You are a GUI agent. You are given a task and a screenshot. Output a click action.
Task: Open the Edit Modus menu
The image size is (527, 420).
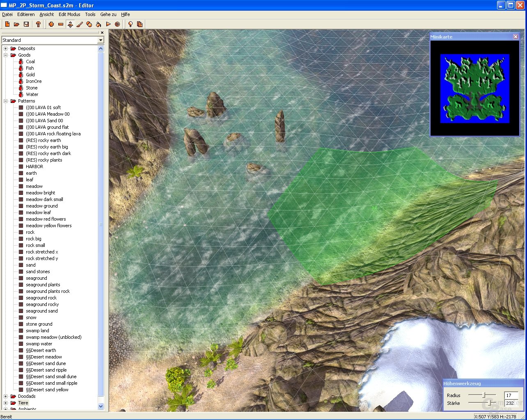pos(69,14)
